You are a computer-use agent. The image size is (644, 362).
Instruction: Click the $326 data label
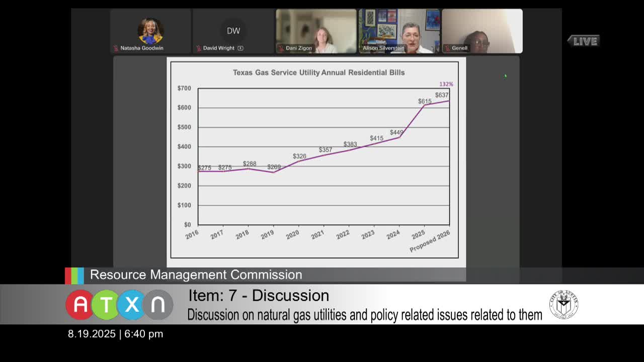(x=299, y=156)
